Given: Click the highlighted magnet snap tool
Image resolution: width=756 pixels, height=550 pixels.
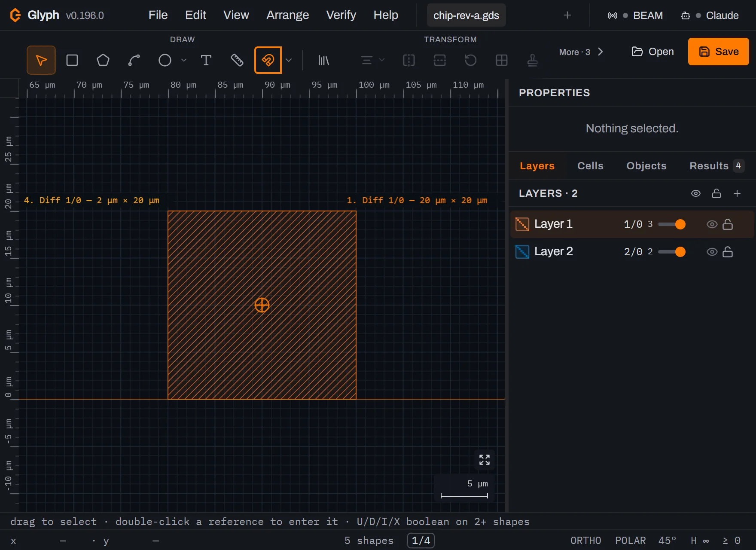Looking at the screenshot, I should 268,60.
